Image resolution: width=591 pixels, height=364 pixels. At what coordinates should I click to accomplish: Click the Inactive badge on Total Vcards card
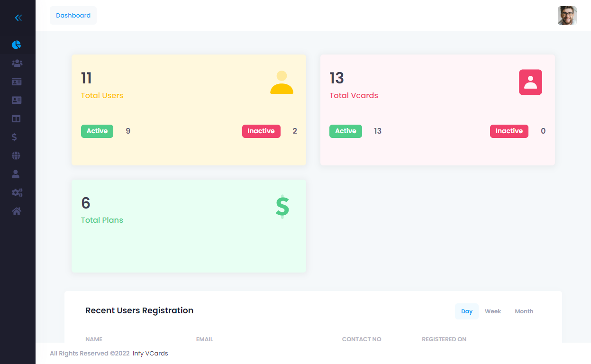tap(509, 131)
